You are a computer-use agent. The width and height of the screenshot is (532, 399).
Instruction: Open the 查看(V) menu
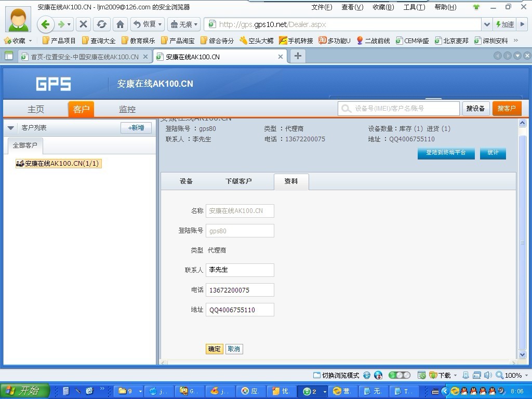(353, 7)
